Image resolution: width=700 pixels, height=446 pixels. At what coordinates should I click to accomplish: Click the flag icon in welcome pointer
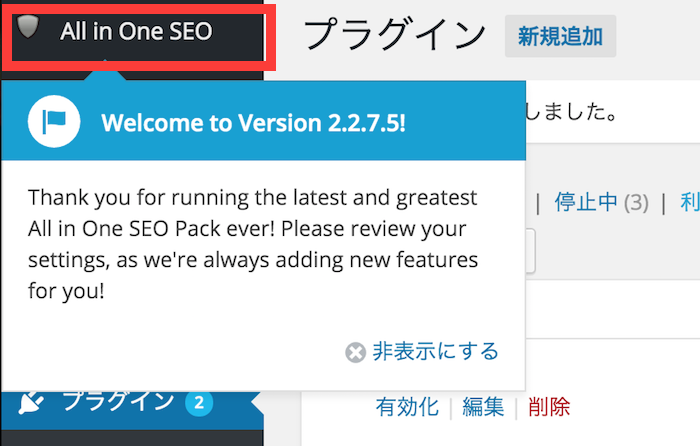click(54, 121)
